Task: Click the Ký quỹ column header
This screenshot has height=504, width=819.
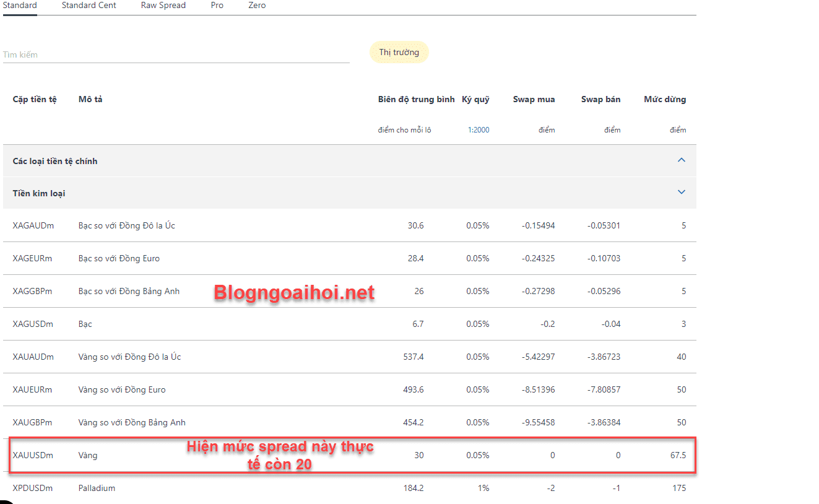Action: click(475, 99)
